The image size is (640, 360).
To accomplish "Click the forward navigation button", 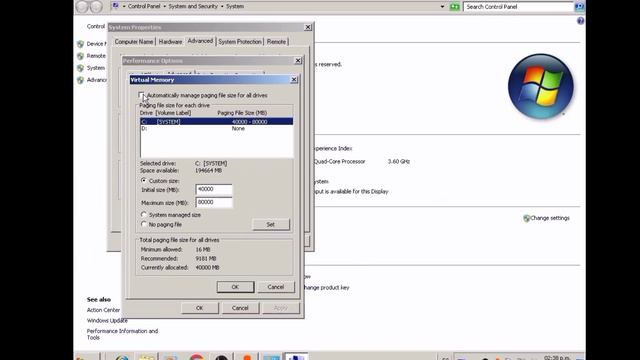I will (x=96, y=6).
